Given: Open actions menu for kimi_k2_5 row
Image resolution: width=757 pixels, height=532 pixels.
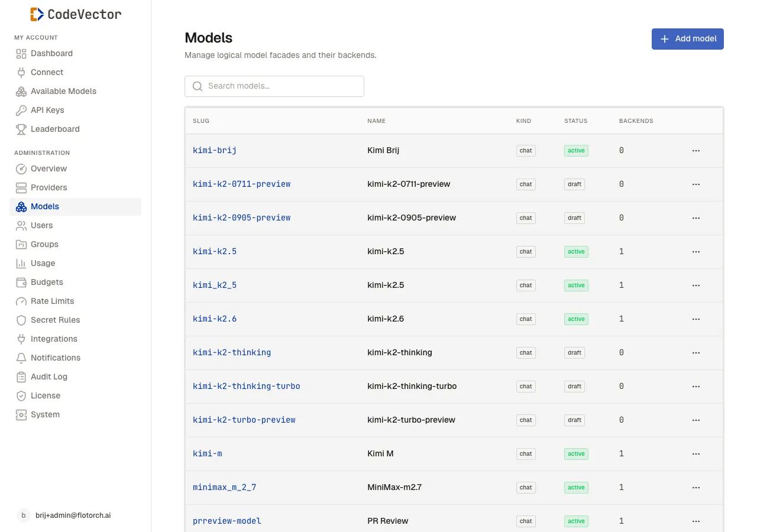Looking at the screenshot, I should pyautogui.click(x=696, y=286).
